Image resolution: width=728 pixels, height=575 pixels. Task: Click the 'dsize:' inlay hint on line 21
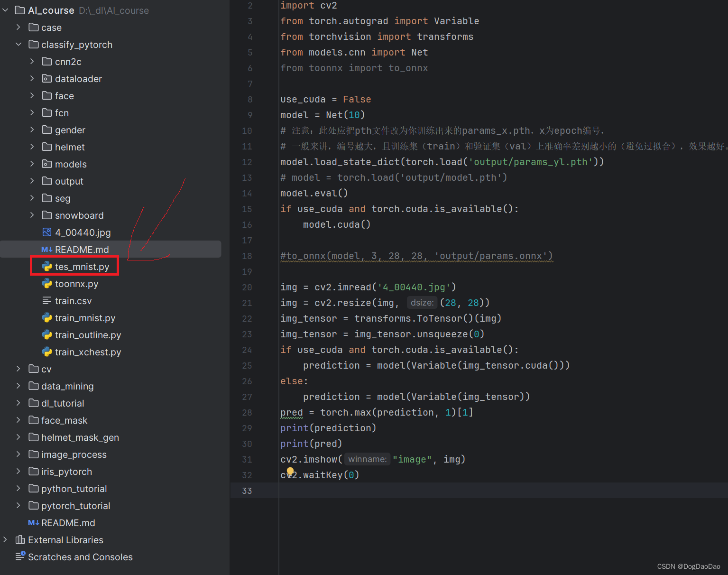point(422,303)
